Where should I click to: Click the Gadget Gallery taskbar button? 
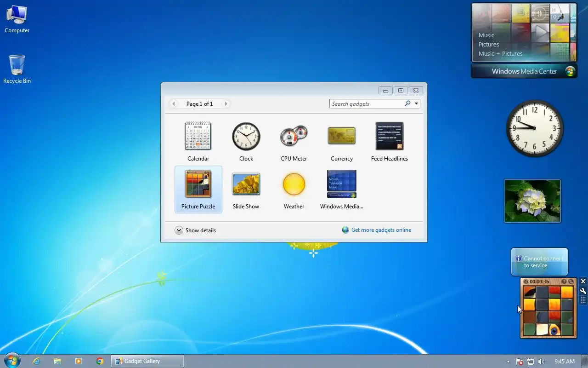click(x=147, y=361)
